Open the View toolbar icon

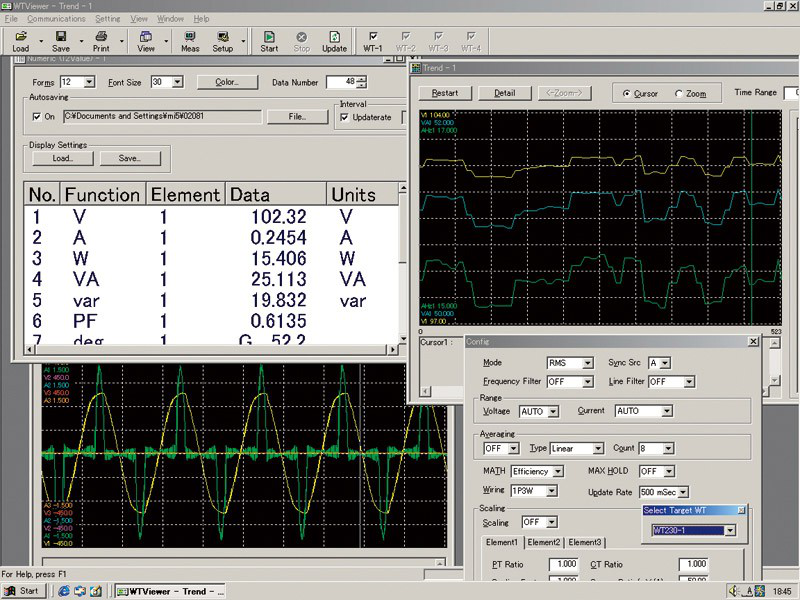[x=145, y=41]
